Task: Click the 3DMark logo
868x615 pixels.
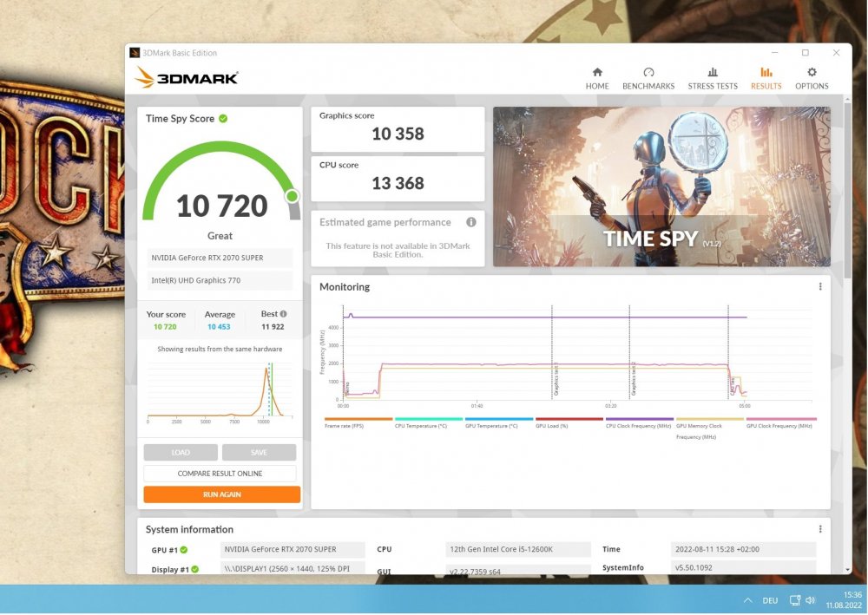Action: [x=185, y=78]
